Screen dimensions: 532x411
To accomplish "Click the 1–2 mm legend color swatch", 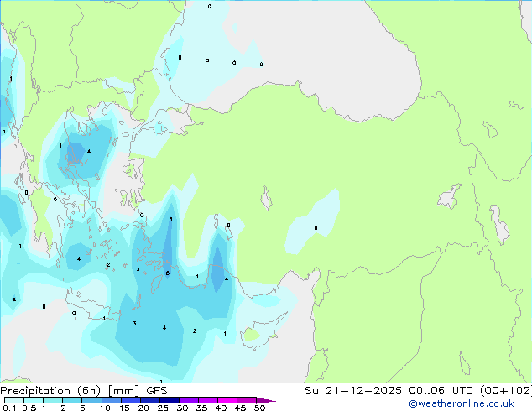I will 53,400.
